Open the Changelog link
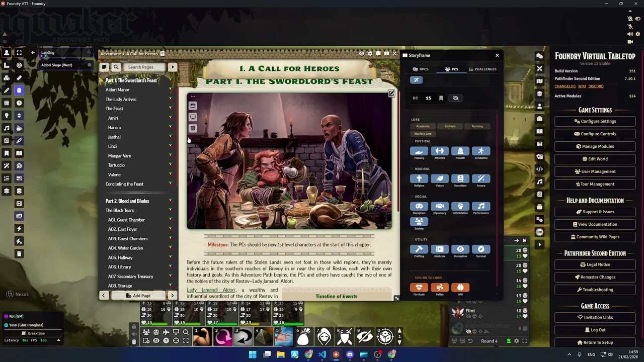This screenshot has height=362, width=644. pos(565,86)
